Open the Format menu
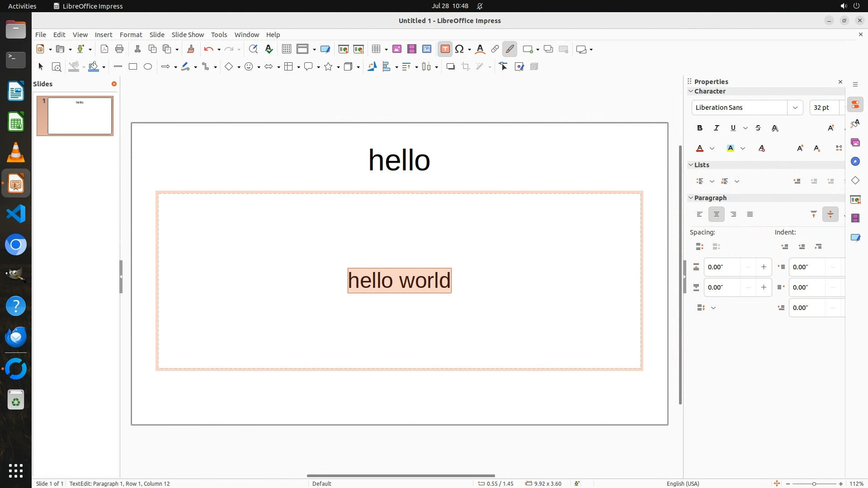This screenshot has height=488, width=868. [x=131, y=35]
